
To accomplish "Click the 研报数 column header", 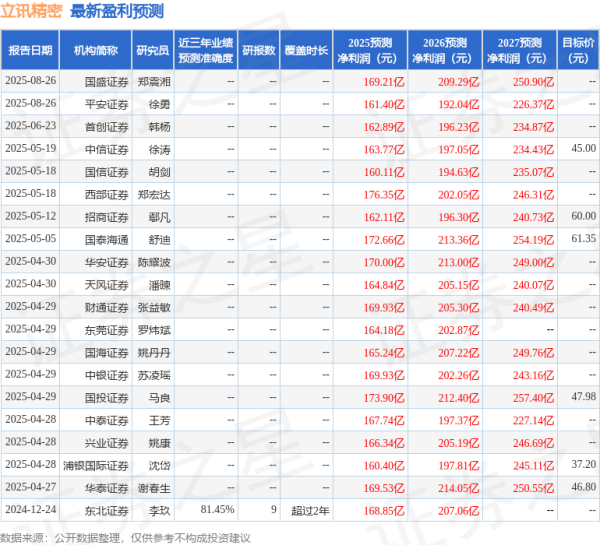I will click(259, 50).
